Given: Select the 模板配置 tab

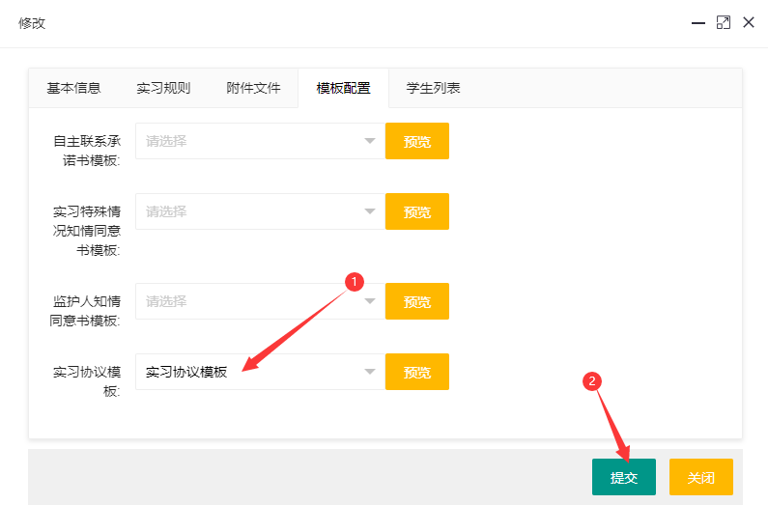Looking at the screenshot, I should [x=343, y=88].
